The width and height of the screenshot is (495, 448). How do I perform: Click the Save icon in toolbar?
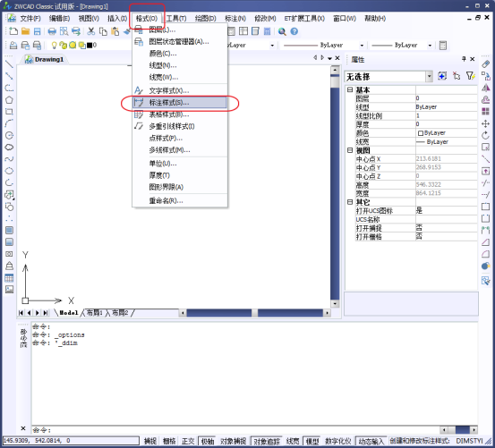pyautogui.click(x=38, y=31)
